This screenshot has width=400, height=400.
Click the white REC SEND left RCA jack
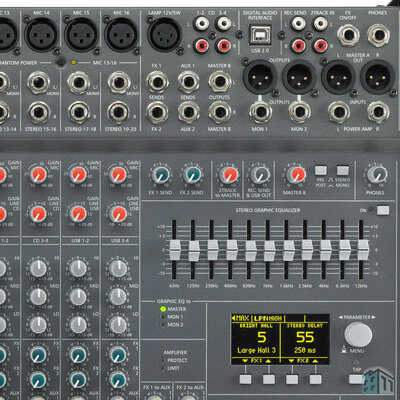tap(298, 24)
